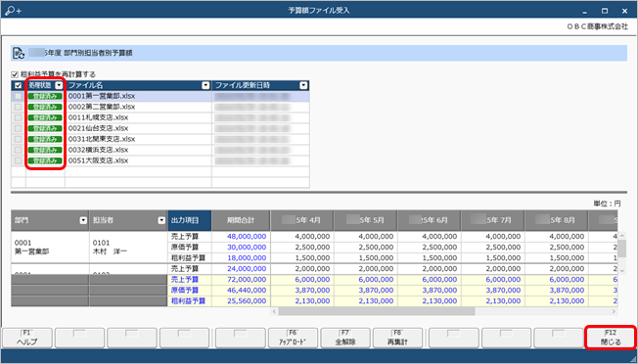Open the 部門 column filter dropdown
The image size is (638, 364).
[x=83, y=220]
